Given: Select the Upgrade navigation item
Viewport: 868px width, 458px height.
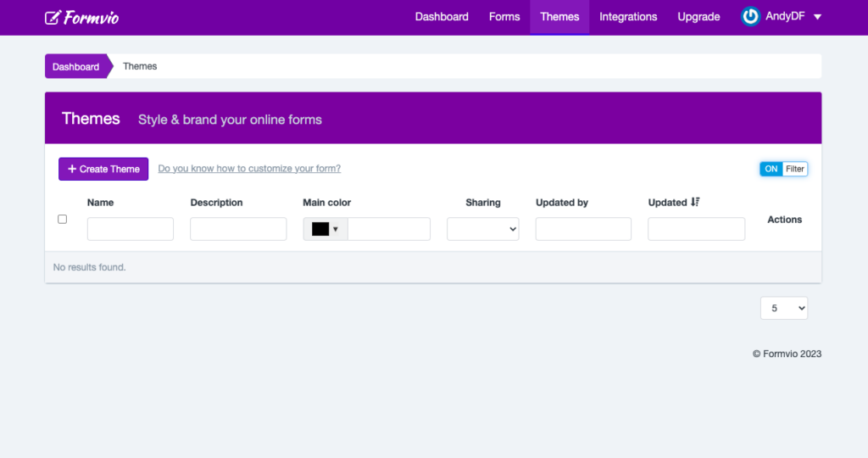Looking at the screenshot, I should coord(698,17).
